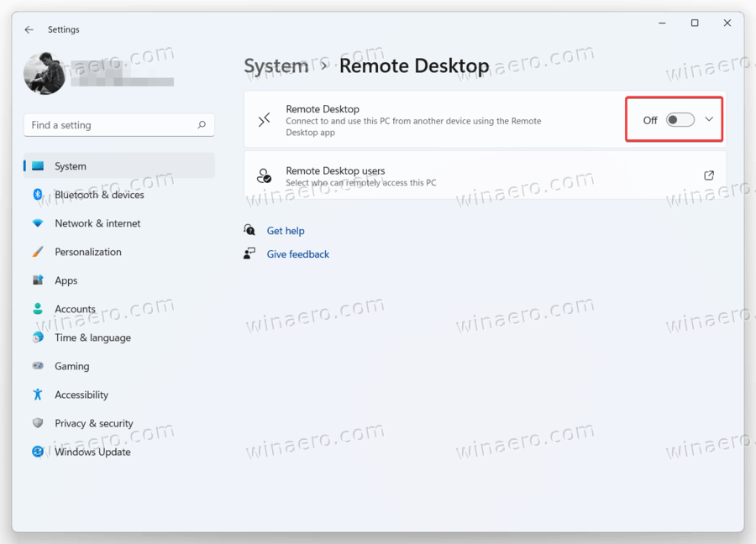Click the magnifier search icon
Image resolution: width=756 pixels, height=544 pixels.
202,125
